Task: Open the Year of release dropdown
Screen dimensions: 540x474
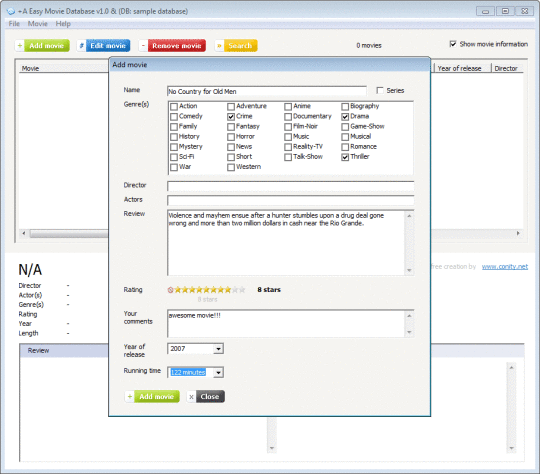Action: pyautogui.click(x=218, y=349)
